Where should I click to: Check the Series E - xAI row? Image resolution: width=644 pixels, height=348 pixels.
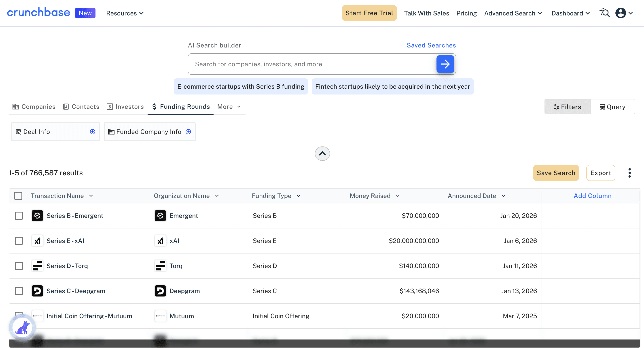[19, 241]
